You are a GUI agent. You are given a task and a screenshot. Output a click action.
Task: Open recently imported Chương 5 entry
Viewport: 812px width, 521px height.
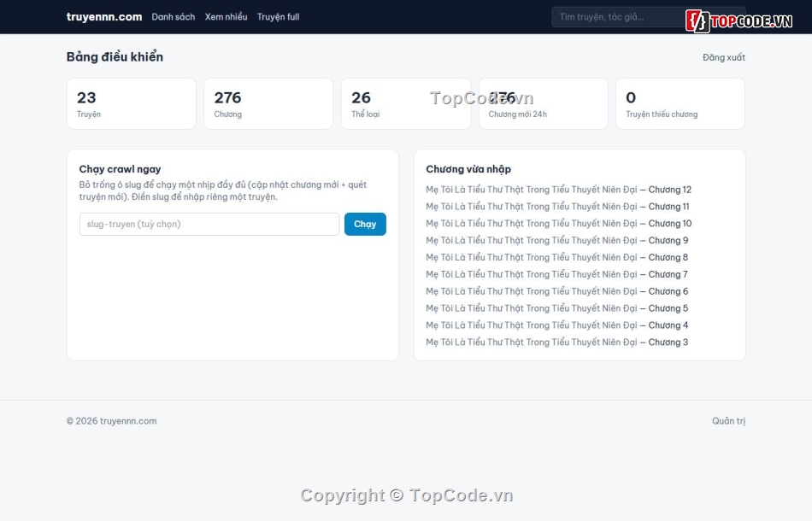[x=556, y=307]
